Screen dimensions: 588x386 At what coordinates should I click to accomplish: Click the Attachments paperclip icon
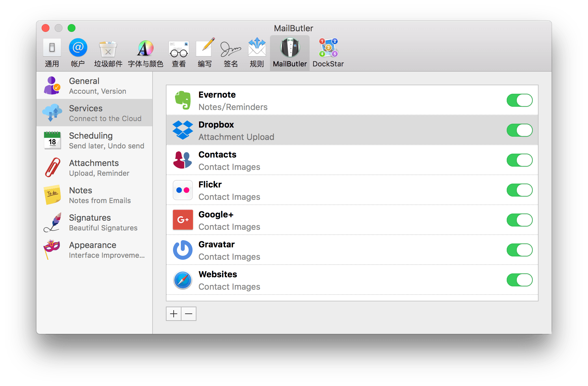tap(52, 167)
